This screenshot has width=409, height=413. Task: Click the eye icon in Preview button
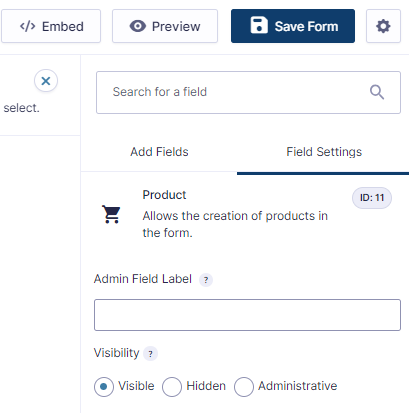pos(138,26)
